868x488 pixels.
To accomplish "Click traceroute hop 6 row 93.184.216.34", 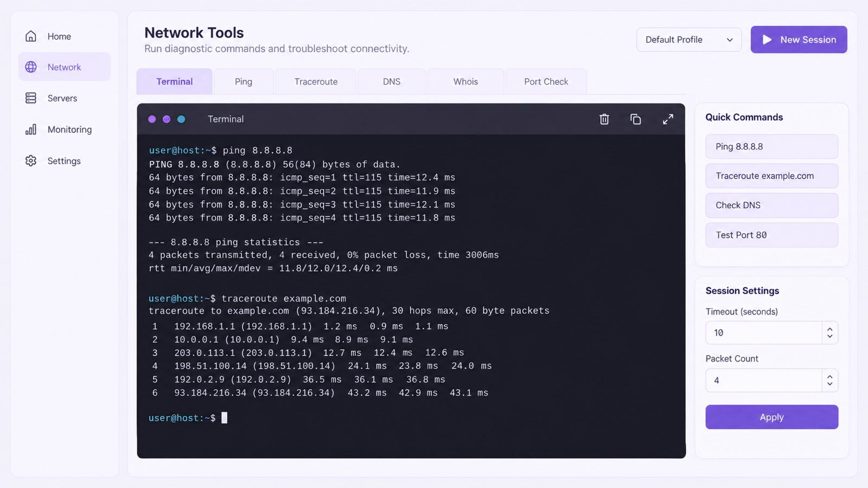I will (x=320, y=393).
